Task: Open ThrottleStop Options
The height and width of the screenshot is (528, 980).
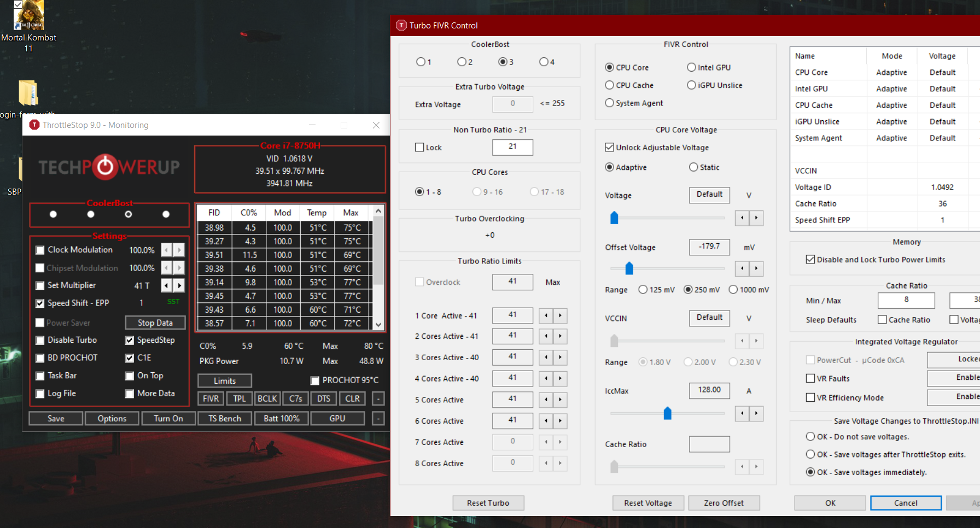Action: pos(112,419)
